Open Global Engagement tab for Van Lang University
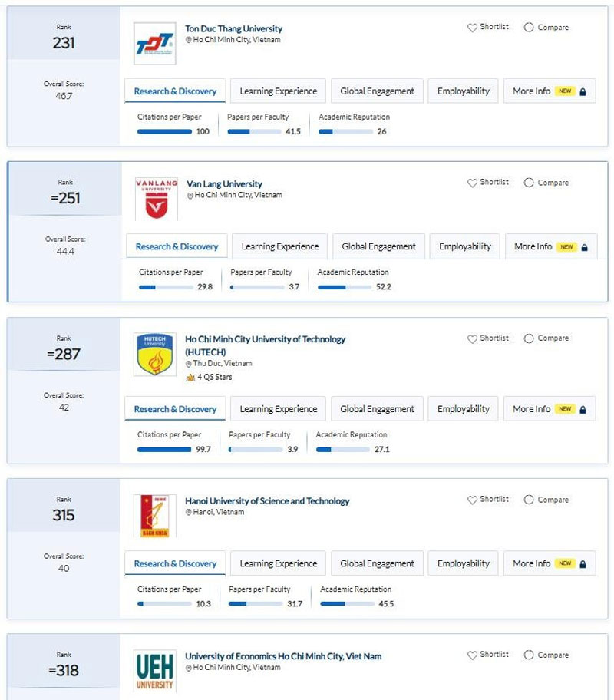Screen dimensions: 614x700 pyautogui.click(x=378, y=247)
